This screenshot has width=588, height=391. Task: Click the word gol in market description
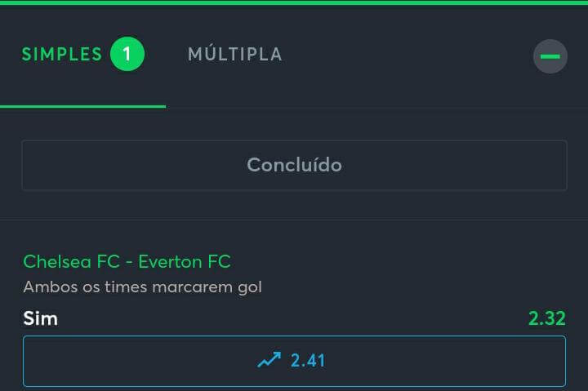pos(250,288)
